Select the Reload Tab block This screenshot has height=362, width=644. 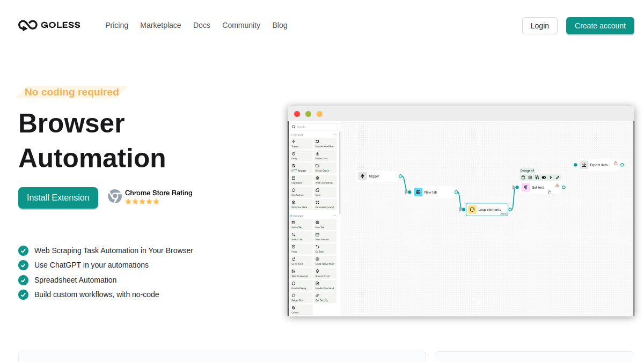[301, 298]
